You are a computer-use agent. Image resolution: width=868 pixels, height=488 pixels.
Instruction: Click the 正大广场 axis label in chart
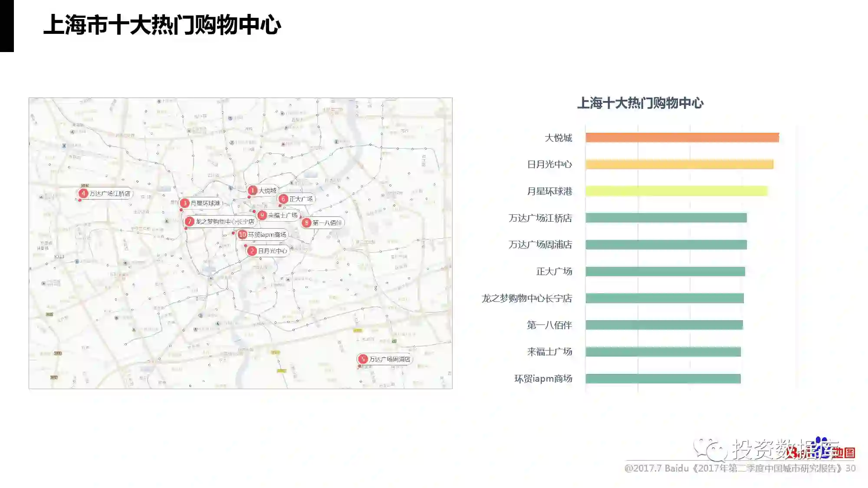pos(554,272)
